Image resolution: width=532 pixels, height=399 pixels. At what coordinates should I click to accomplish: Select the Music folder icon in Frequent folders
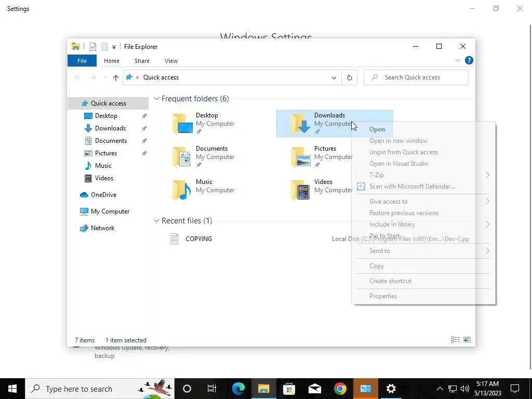[182, 190]
